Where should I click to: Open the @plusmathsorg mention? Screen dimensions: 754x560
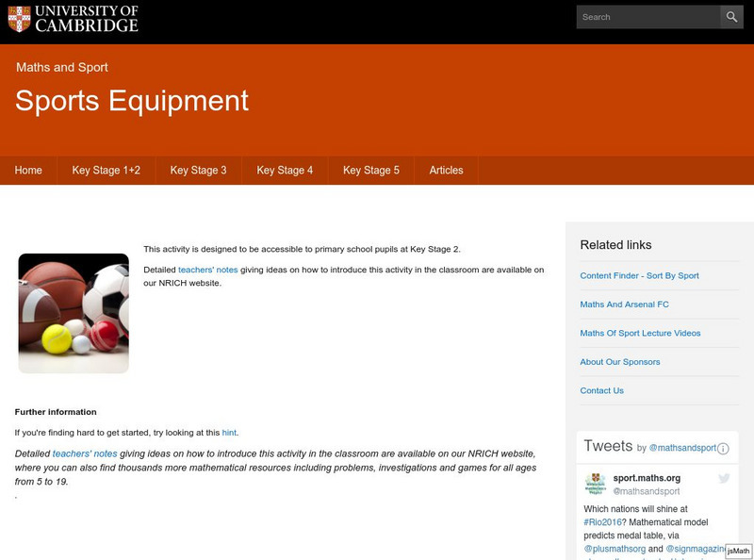[x=615, y=549]
